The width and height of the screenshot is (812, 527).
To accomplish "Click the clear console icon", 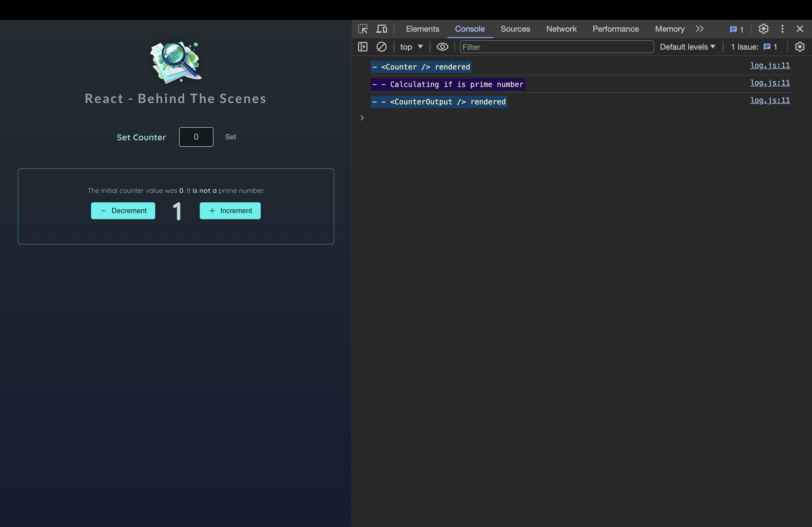I will click(x=381, y=47).
